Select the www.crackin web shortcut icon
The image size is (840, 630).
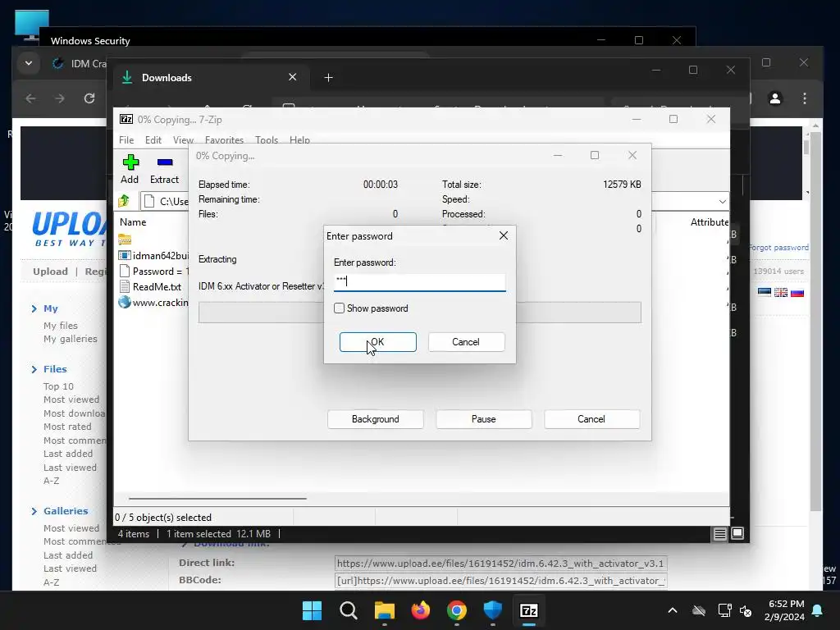[x=125, y=302]
